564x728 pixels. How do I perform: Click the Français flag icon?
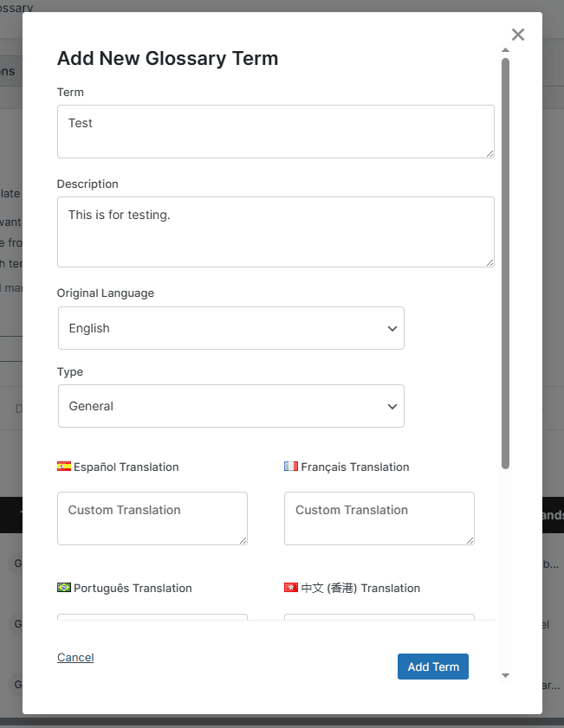click(x=291, y=467)
